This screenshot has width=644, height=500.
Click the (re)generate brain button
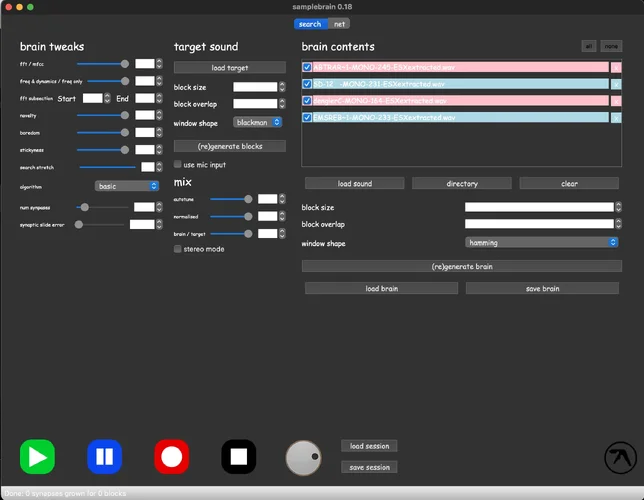coord(461,267)
